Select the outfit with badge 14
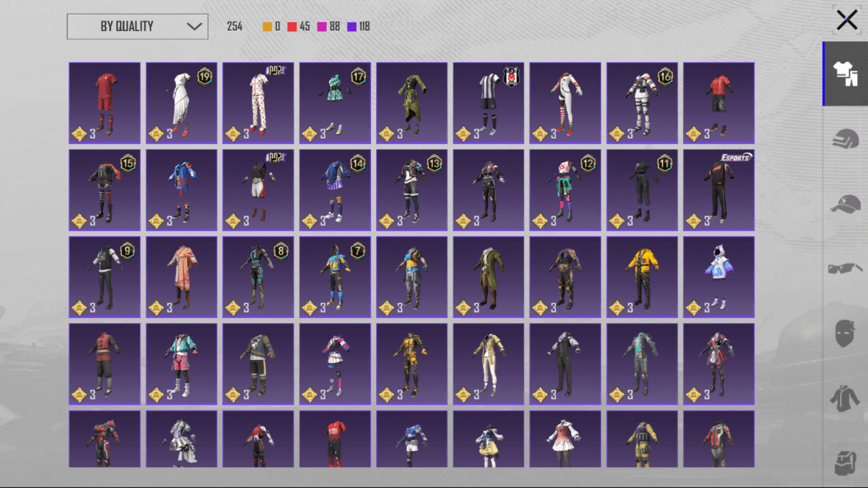Screen dimensions: 868x488 (335, 190)
